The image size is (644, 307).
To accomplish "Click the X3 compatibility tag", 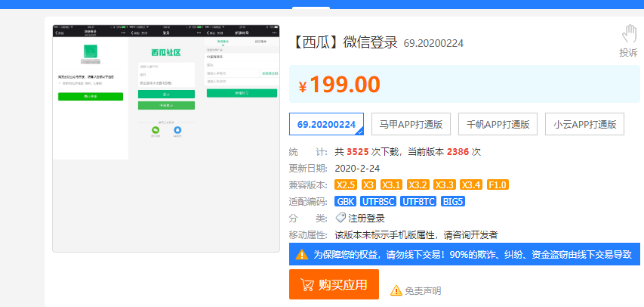I will point(368,185).
